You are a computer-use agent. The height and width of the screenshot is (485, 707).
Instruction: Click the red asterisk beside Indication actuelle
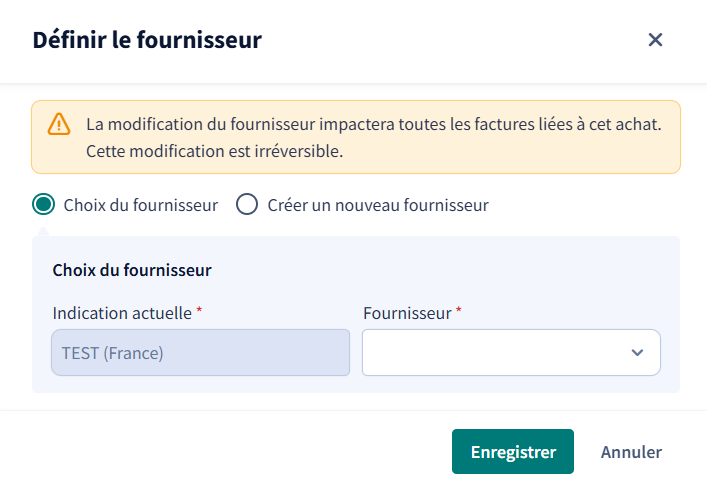[199, 310]
